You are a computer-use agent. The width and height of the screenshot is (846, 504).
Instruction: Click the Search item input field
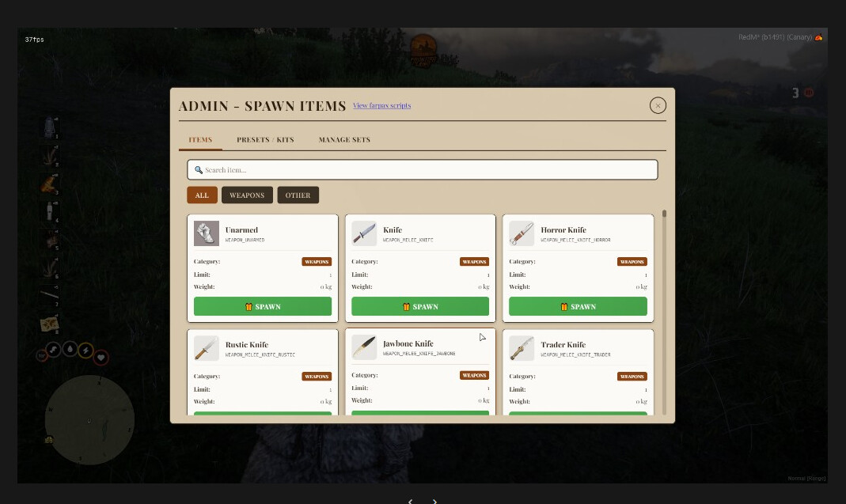coord(427,170)
